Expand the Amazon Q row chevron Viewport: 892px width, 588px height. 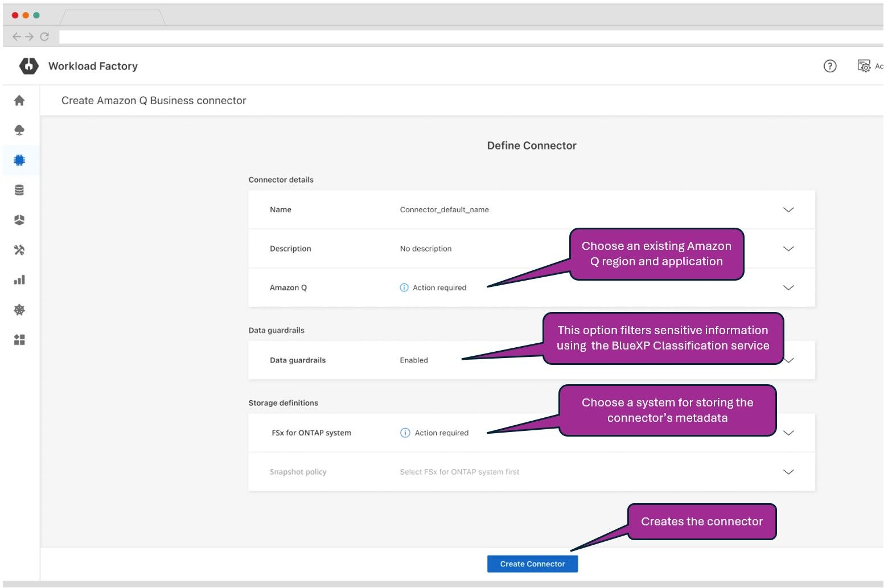click(x=788, y=288)
